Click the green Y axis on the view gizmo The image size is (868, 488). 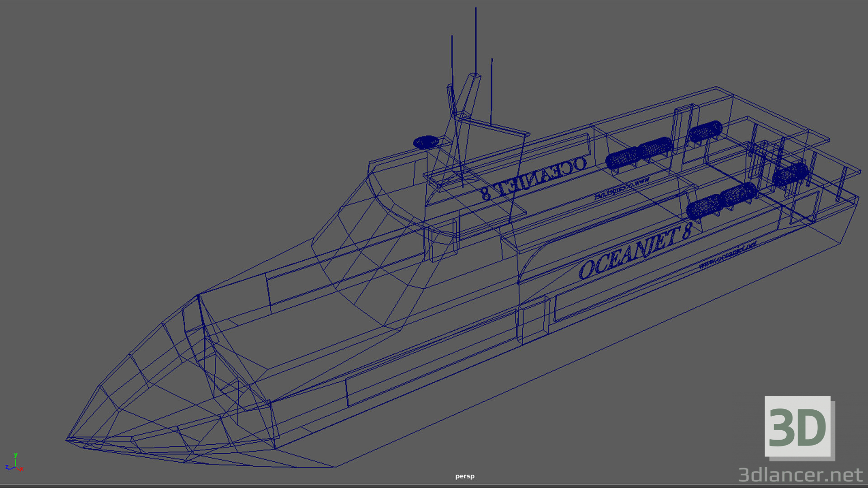(16, 455)
